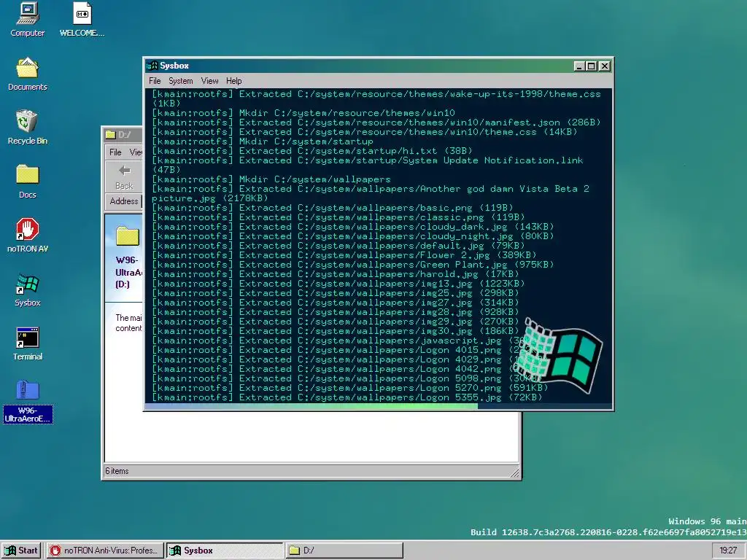Image resolution: width=747 pixels, height=560 pixels.
Task: Click the 'cloudy_night.jpg (80KB)' log line
Action: (353, 236)
